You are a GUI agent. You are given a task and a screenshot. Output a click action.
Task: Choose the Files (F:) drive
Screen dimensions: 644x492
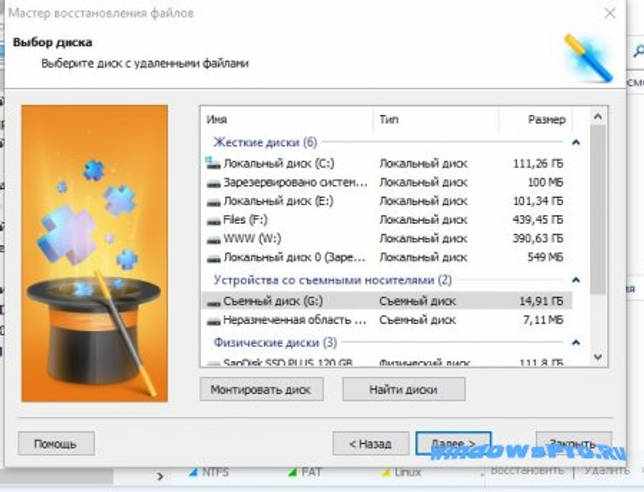click(386, 220)
